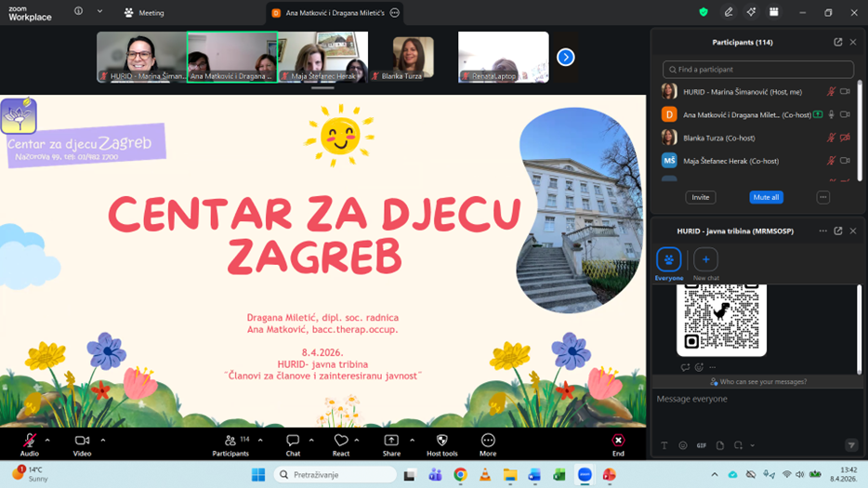Click the Share screen icon
868x488 pixels.
(391, 441)
